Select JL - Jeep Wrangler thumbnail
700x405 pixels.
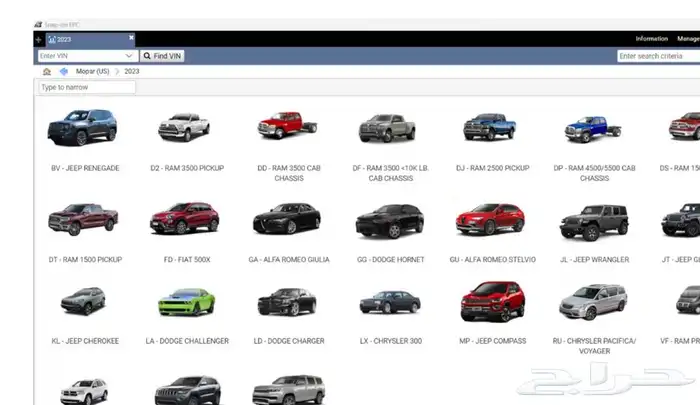click(594, 222)
